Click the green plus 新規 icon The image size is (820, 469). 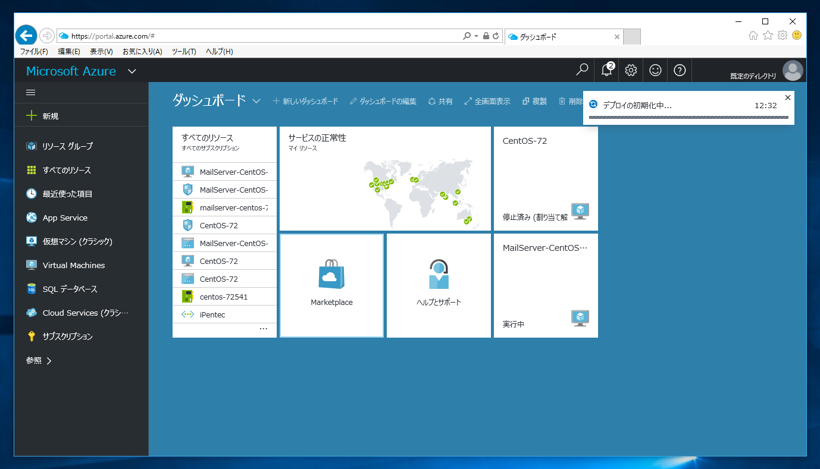click(31, 116)
